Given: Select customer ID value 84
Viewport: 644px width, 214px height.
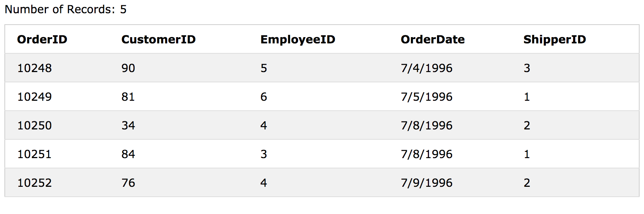Looking at the screenshot, I should [x=128, y=154].
